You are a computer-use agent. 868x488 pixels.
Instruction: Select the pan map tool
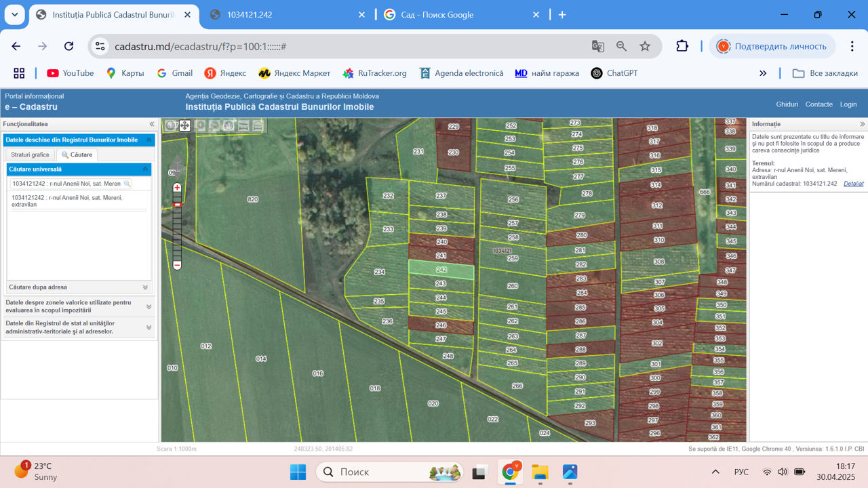tap(184, 125)
